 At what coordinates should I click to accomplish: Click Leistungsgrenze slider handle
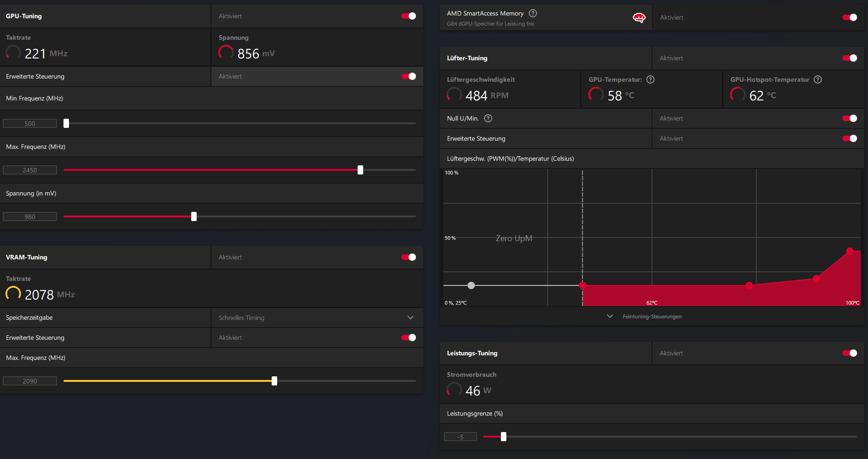coord(504,437)
